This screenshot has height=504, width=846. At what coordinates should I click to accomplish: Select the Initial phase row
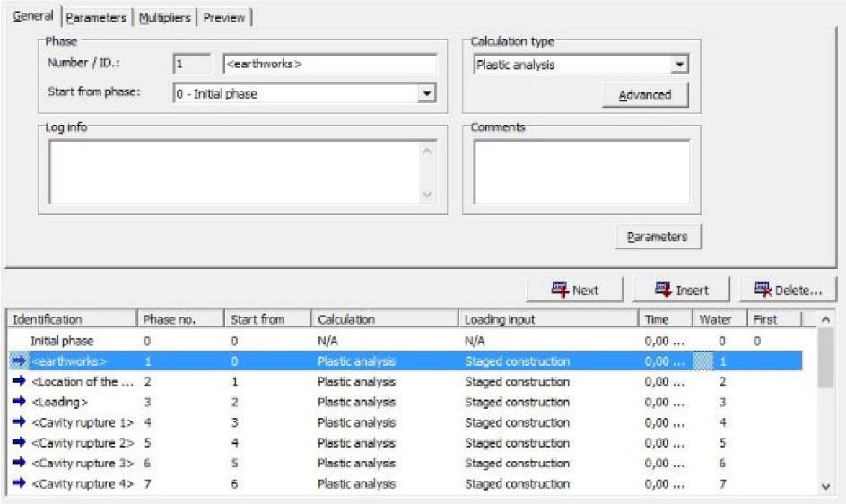click(x=61, y=342)
